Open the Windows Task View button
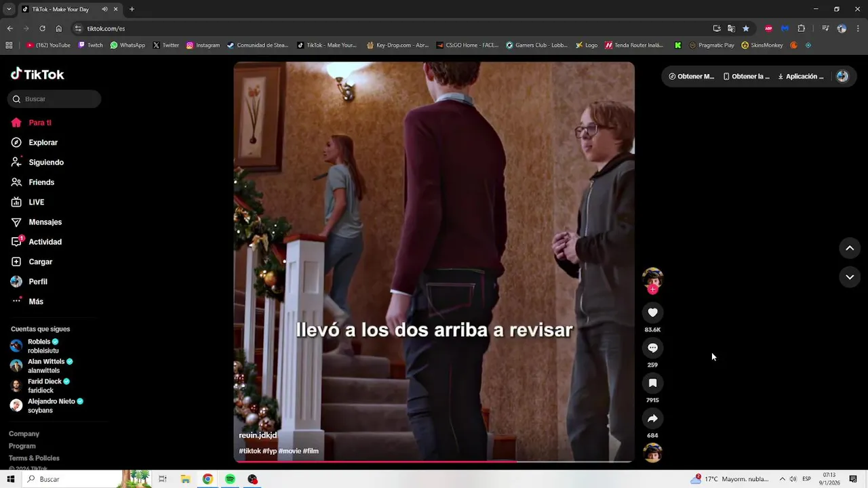 (x=163, y=479)
